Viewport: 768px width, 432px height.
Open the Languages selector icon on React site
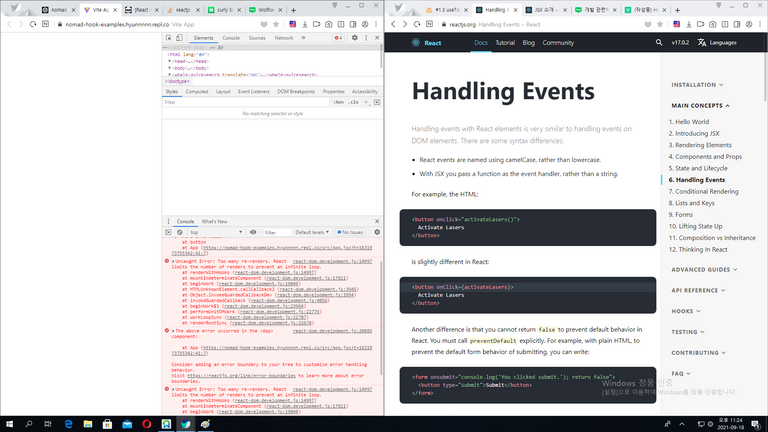tap(702, 43)
